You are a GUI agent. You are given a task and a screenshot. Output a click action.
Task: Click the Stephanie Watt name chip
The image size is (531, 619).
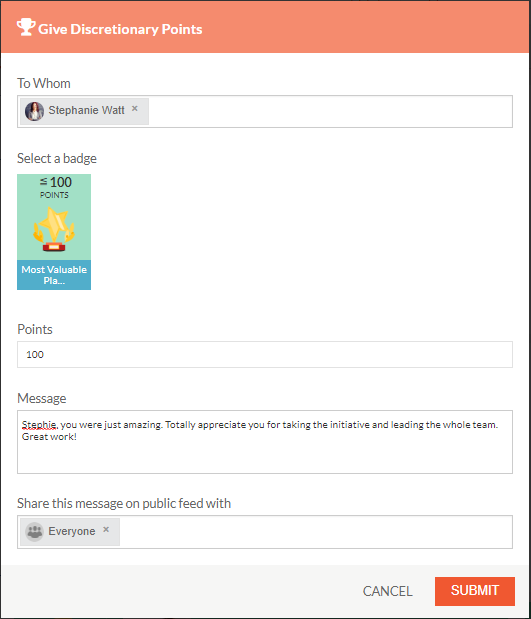click(x=86, y=110)
